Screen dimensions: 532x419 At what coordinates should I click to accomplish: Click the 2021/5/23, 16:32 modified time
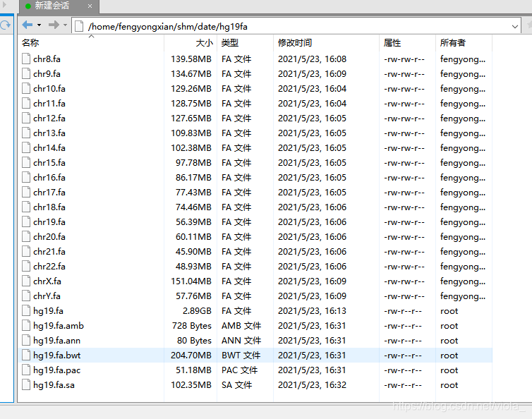click(312, 385)
